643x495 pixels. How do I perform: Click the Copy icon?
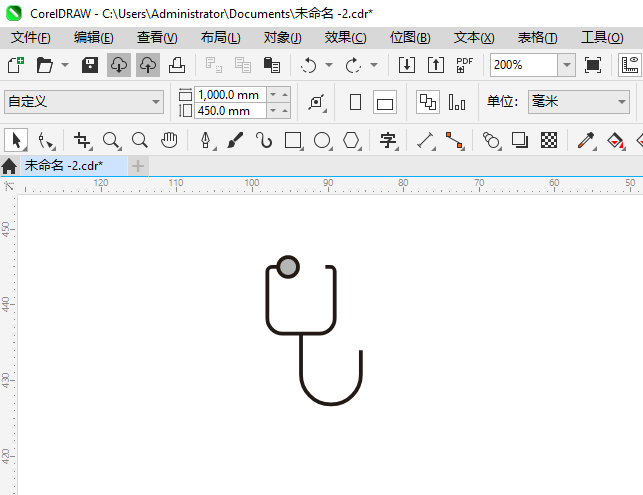pos(243,65)
